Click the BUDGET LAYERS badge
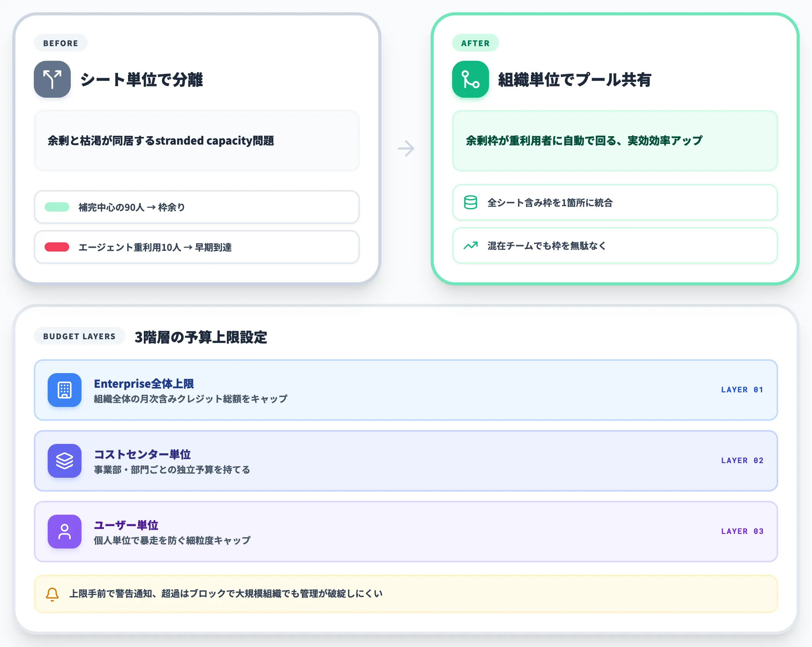The image size is (812, 647). click(79, 336)
